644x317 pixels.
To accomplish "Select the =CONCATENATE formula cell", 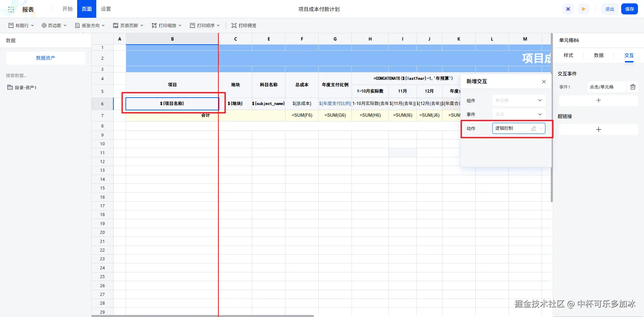I will click(413, 78).
